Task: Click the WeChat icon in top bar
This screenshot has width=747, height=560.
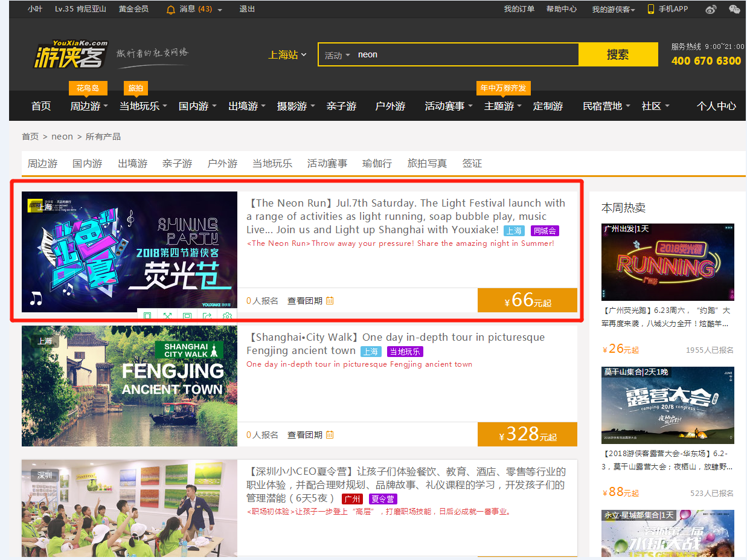Action: pyautogui.click(x=734, y=9)
